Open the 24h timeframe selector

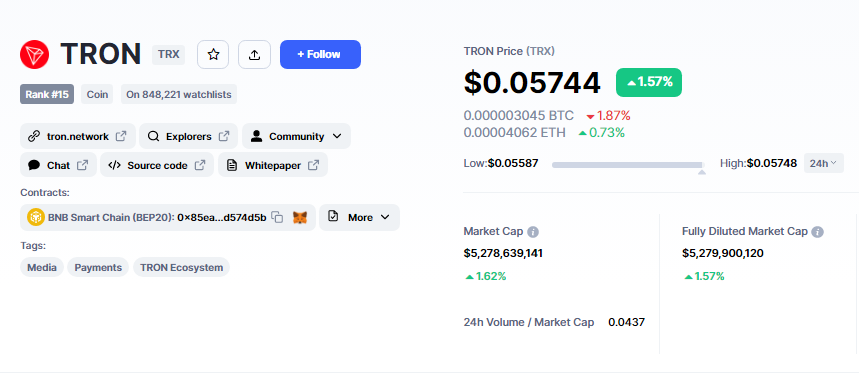point(823,163)
